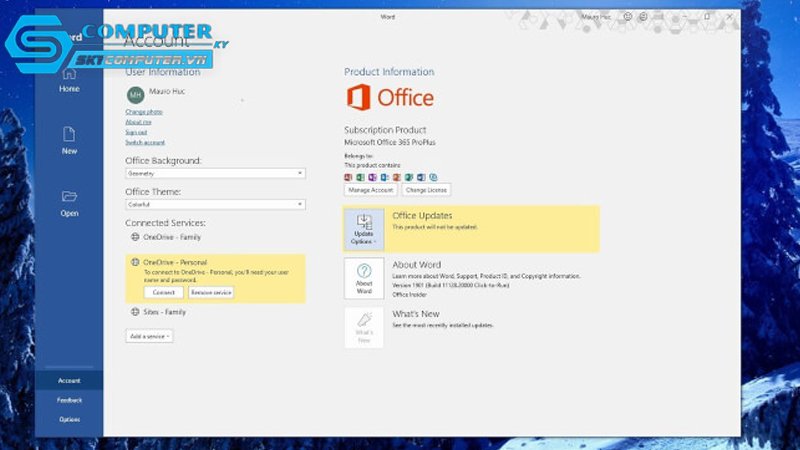Screen dimensions: 800x450
Task: Click the What's New heading
Action: (x=416, y=314)
